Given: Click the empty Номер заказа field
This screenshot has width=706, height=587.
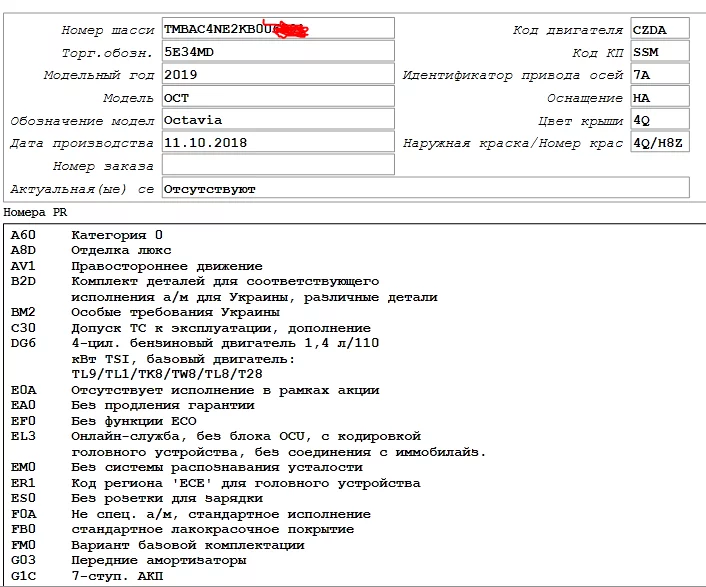Looking at the screenshot, I should [x=278, y=164].
